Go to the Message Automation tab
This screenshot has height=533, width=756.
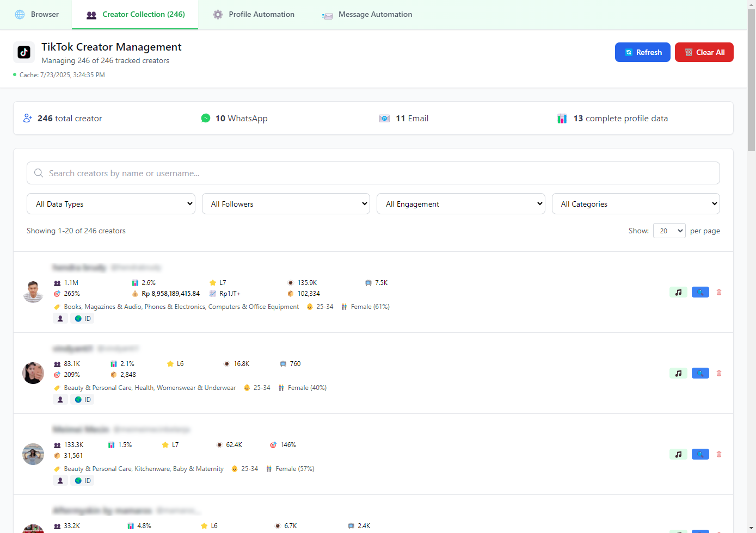(x=367, y=15)
